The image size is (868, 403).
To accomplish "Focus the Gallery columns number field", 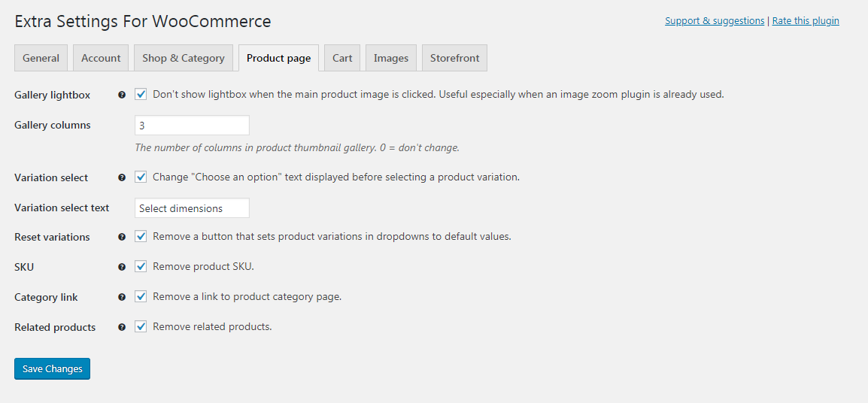I will tap(192, 126).
